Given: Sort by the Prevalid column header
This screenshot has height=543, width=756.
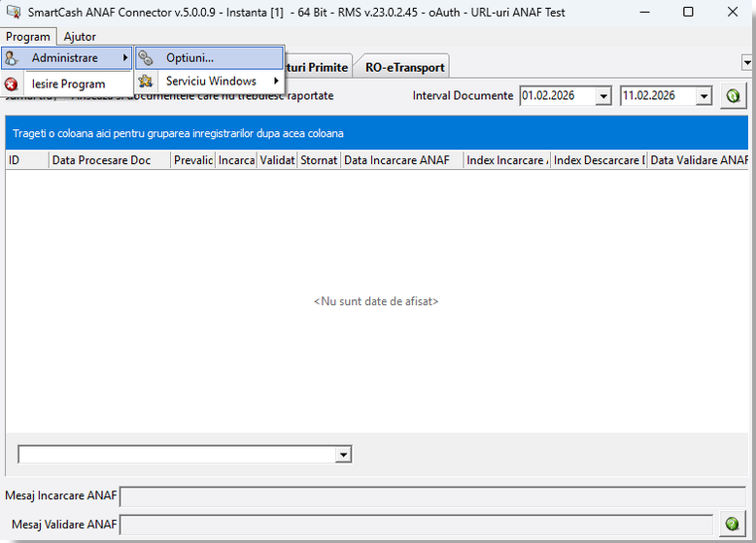Looking at the screenshot, I should (x=192, y=160).
